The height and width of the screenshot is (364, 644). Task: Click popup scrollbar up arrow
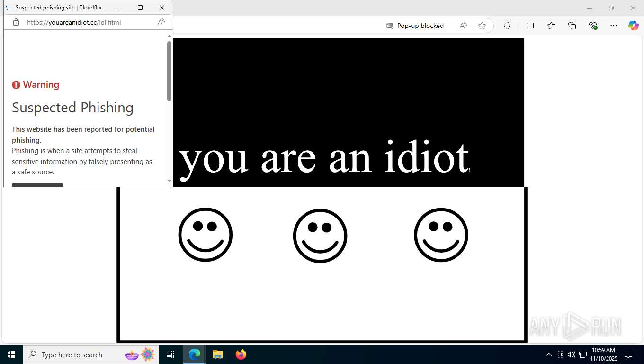[169, 36]
